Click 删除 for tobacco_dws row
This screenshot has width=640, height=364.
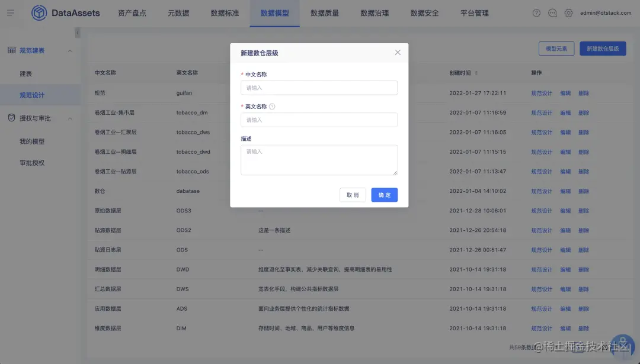coord(584,133)
